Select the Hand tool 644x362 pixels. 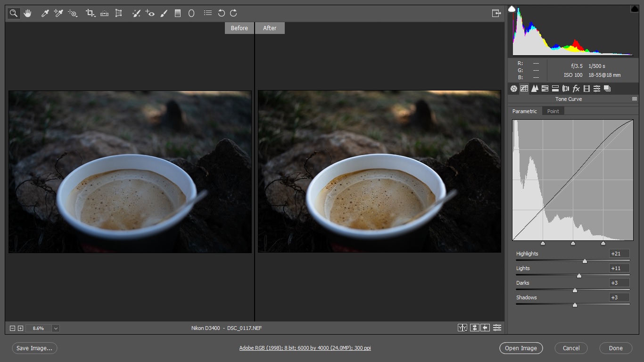27,14
